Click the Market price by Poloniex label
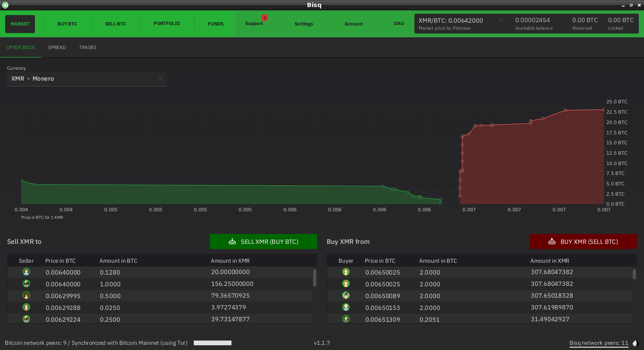Image resolution: width=644 pixels, height=350 pixels. 445,28
